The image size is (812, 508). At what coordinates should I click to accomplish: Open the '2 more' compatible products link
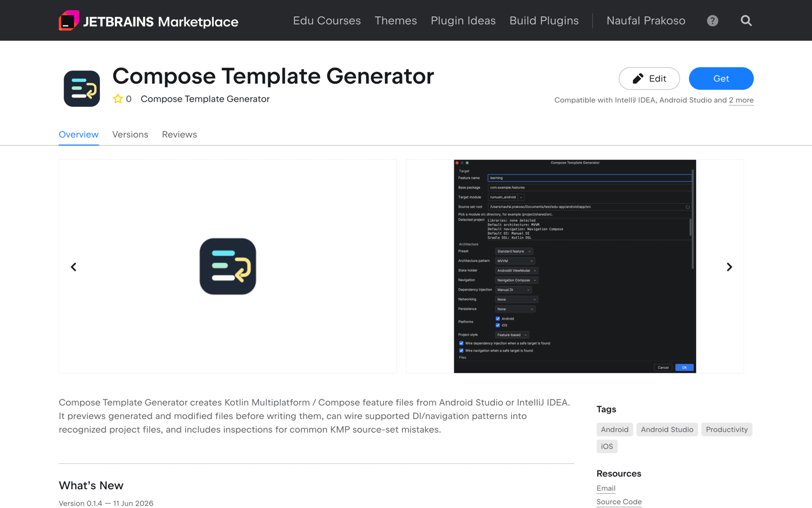click(x=741, y=100)
